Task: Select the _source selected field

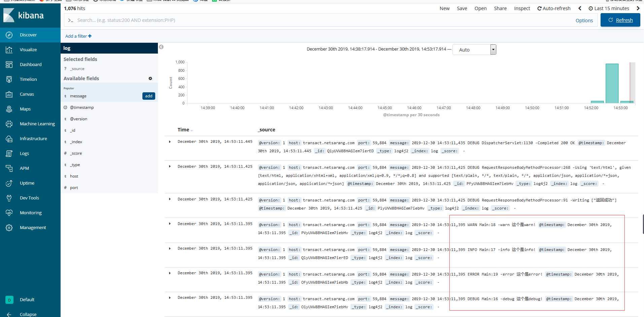Action: tap(77, 69)
